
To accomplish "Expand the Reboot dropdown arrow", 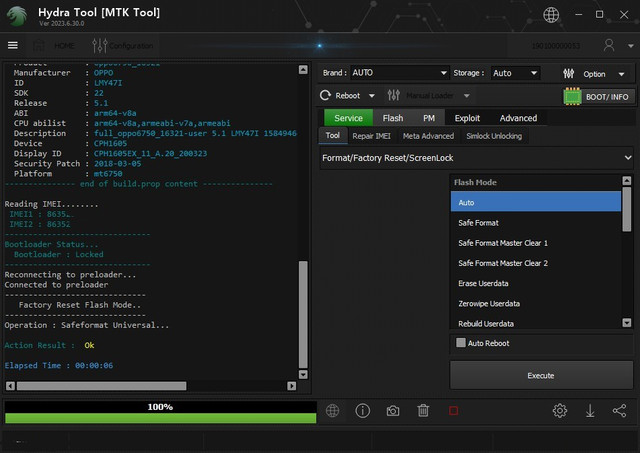I will 371,96.
